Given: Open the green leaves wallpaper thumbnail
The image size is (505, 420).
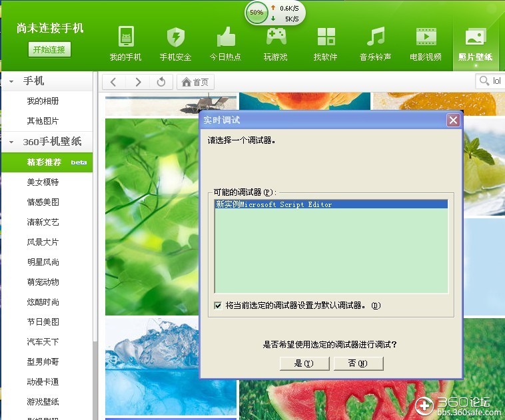Looking at the screenshot, I should click(152, 217).
